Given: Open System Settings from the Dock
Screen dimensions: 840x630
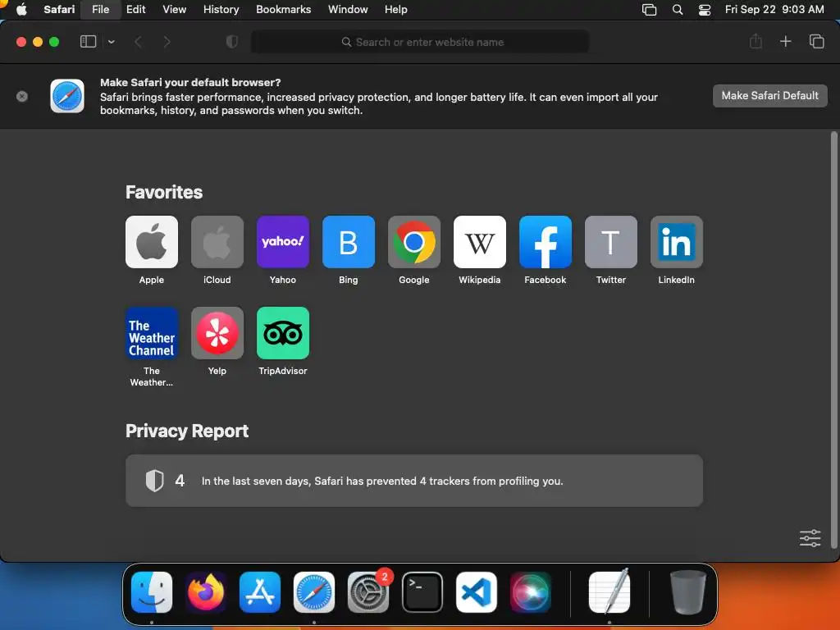Looking at the screenshot, I should [x=368, y=592].
